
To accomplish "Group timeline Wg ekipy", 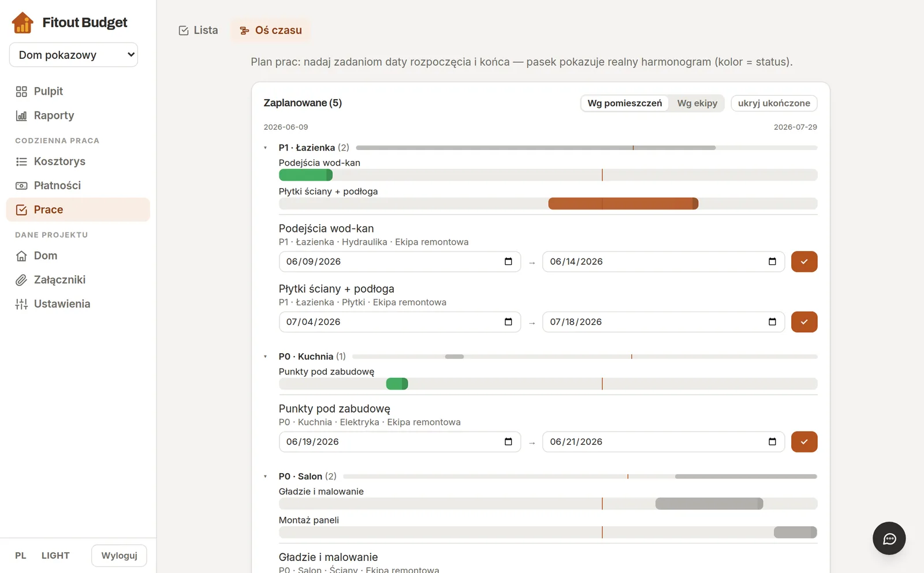I will 697,103.
